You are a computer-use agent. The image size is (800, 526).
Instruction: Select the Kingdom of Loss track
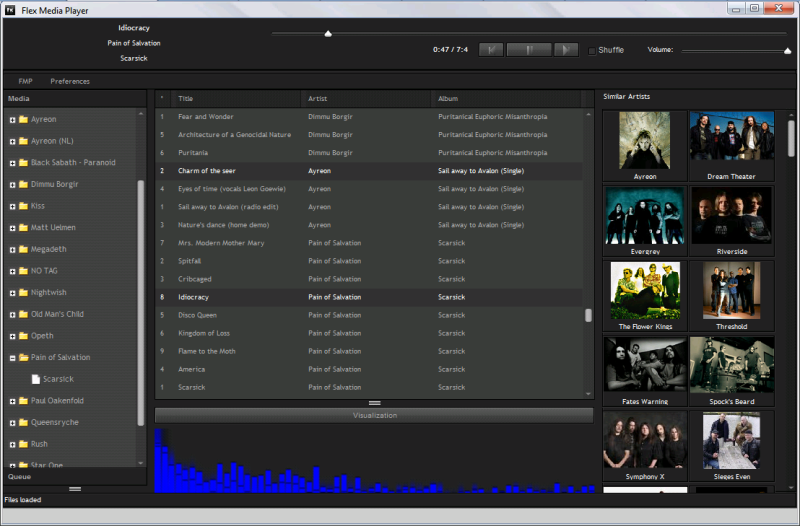click(369, 333)
